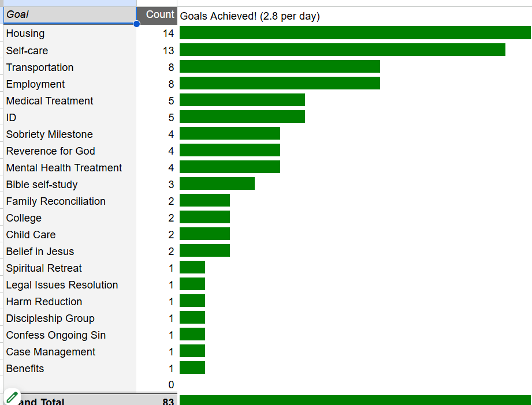
Task: Click the green pencil edit icon
Action: [12, 397]
